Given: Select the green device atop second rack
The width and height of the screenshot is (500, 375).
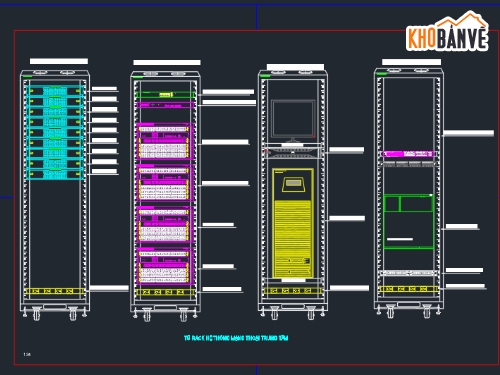Looking at the screenshot, I should 165,95.
